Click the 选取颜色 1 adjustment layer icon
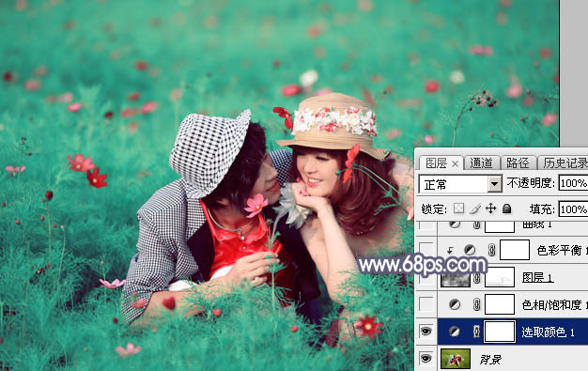 (x=455, y=332)
